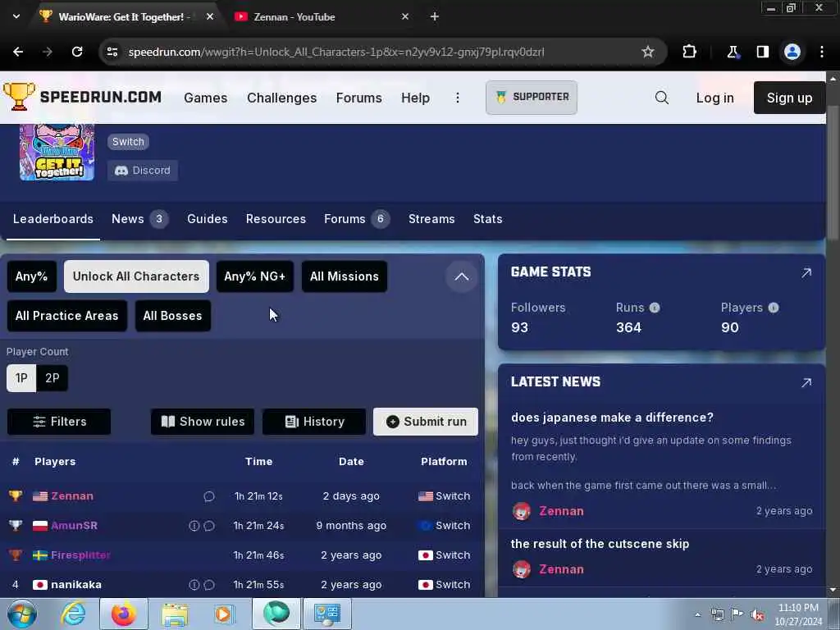
Task: Open Chrome's three-dot menu
Action: 822,52
